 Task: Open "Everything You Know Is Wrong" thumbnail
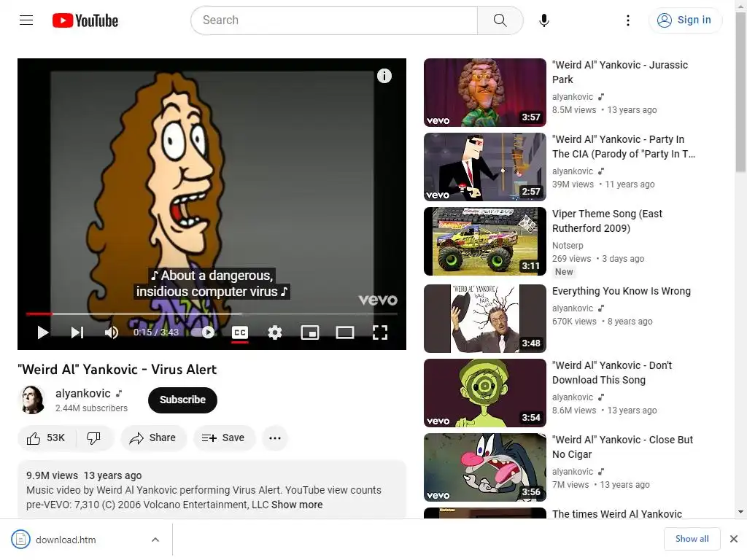coord(485,319)
